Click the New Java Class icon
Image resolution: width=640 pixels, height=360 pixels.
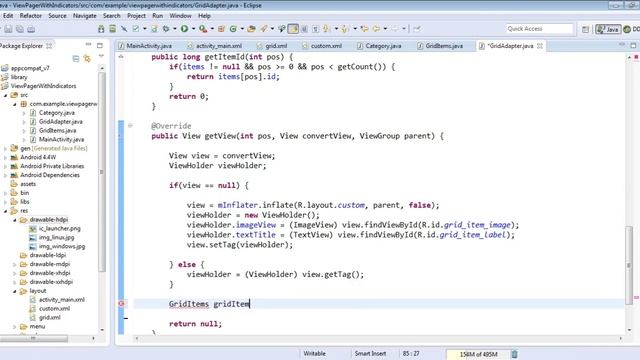point(233,29)
